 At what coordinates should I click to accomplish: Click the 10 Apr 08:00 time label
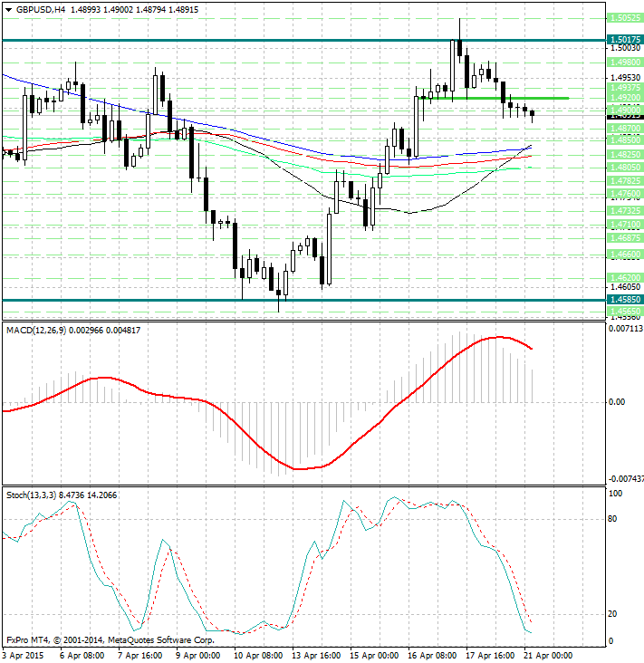click(256, 654)
